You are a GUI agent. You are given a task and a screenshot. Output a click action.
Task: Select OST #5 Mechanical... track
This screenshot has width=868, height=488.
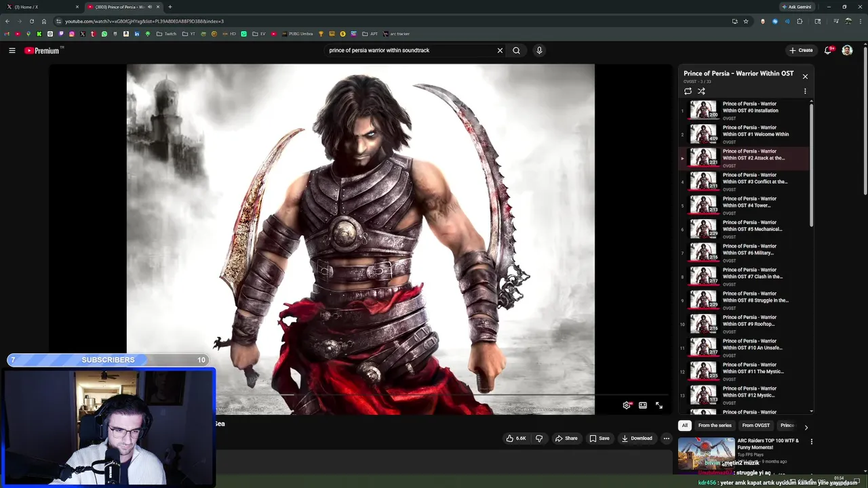click(744, 229)
